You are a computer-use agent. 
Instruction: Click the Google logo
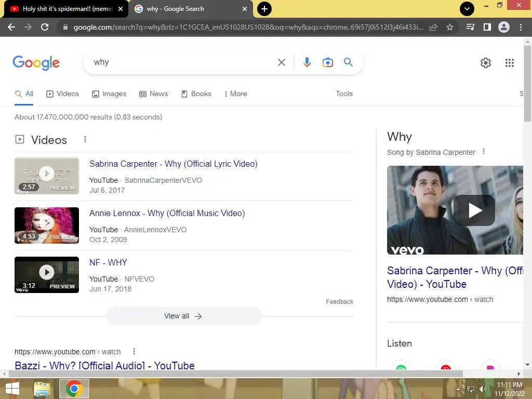point(36,63)
